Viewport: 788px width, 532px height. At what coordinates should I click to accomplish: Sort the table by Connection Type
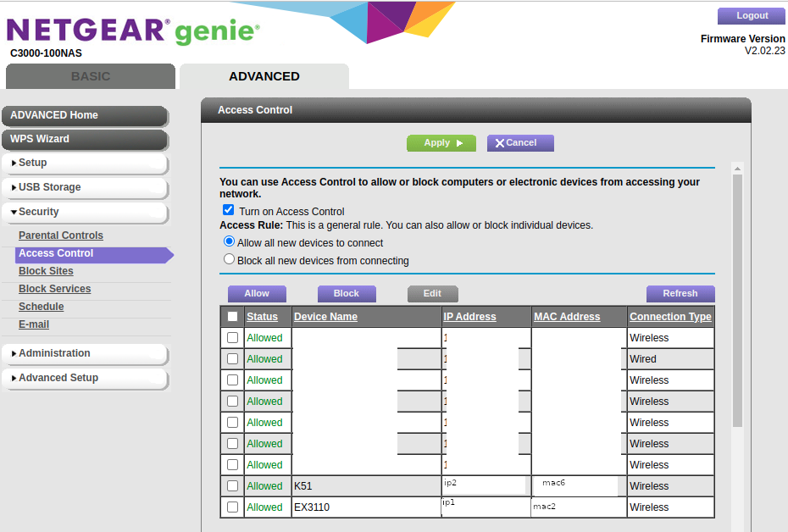tap(670, 317)
